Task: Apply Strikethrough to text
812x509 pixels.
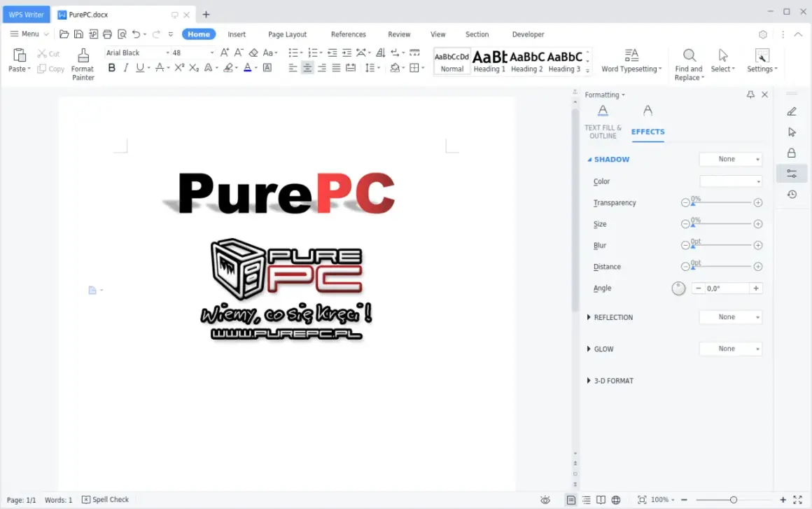Action: [x=160, y=68]
